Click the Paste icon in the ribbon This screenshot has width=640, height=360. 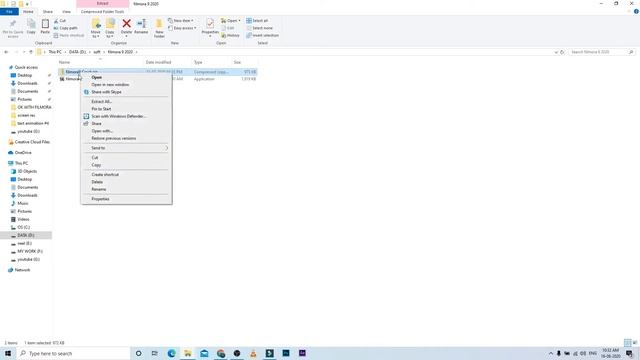click(45, 24)
